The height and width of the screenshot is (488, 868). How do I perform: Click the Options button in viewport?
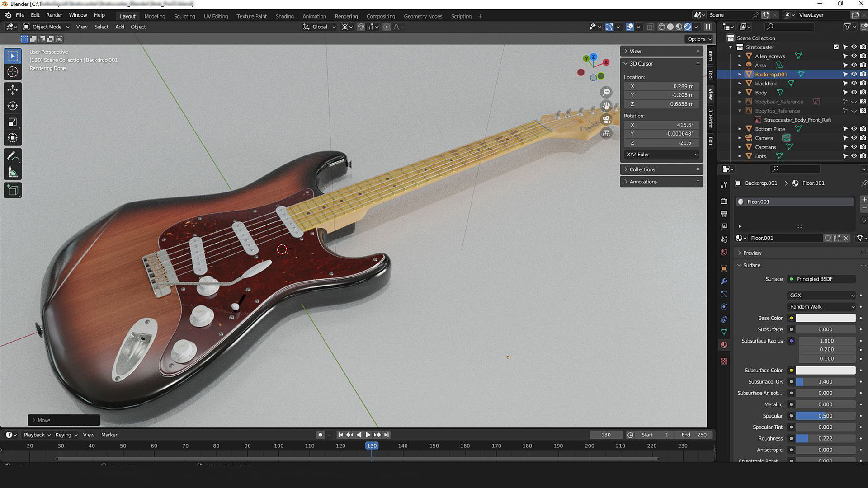(x=699, y=39)
